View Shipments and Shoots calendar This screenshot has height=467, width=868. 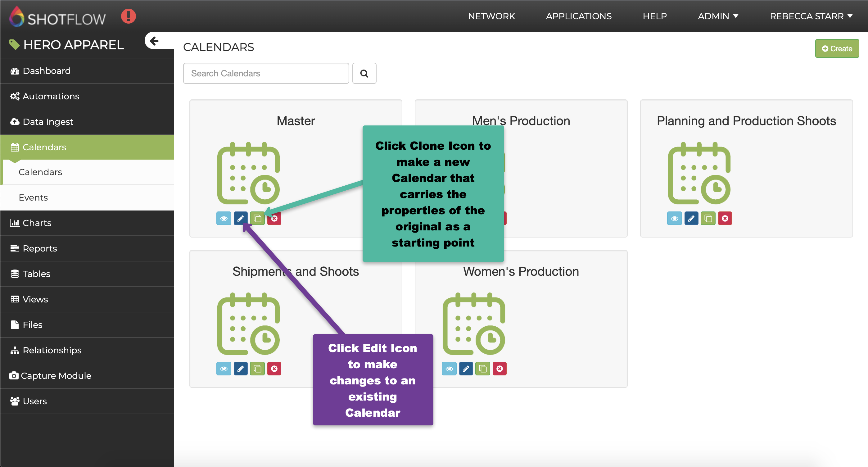pos(224,369)
